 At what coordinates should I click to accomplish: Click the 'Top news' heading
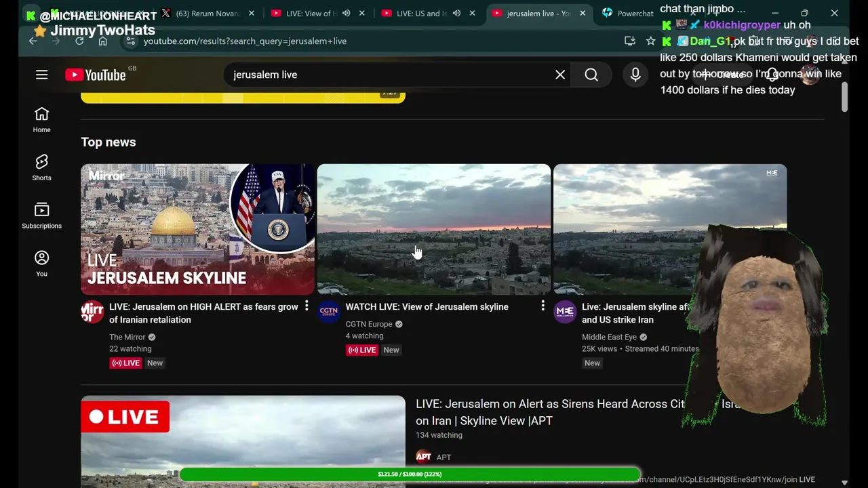click(x=108, y=142)
